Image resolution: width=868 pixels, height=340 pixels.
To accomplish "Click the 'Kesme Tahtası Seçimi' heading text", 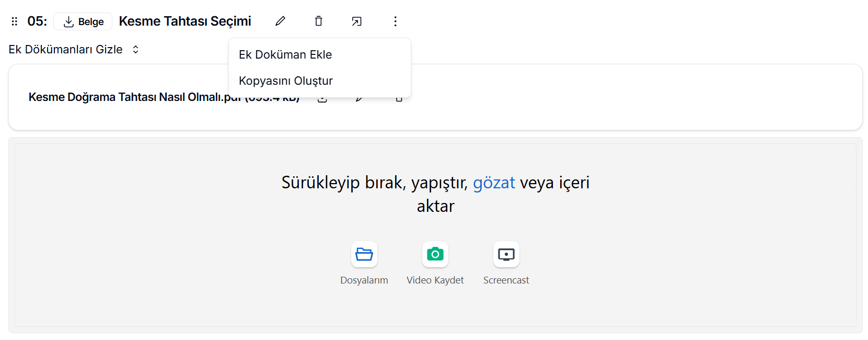I will [185, 21].
